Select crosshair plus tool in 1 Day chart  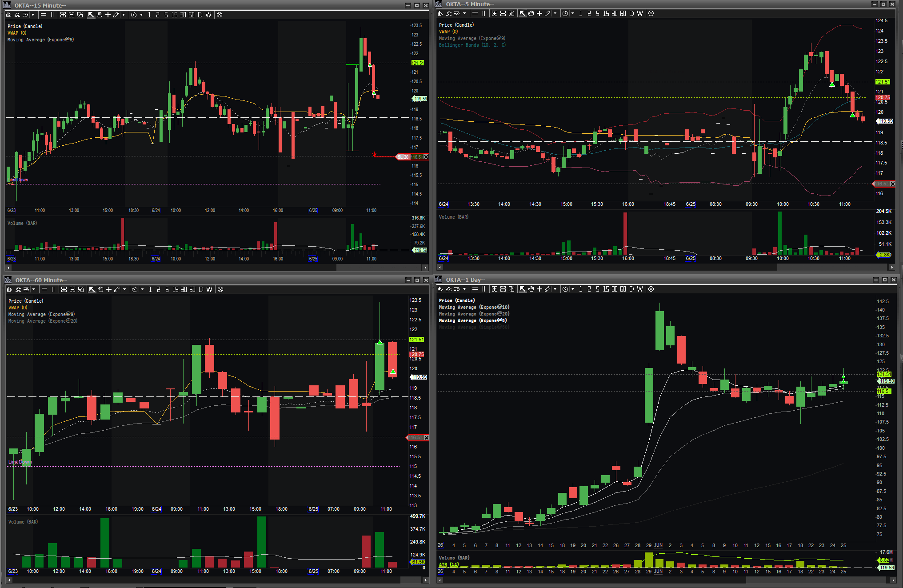[x=539, y=289]
